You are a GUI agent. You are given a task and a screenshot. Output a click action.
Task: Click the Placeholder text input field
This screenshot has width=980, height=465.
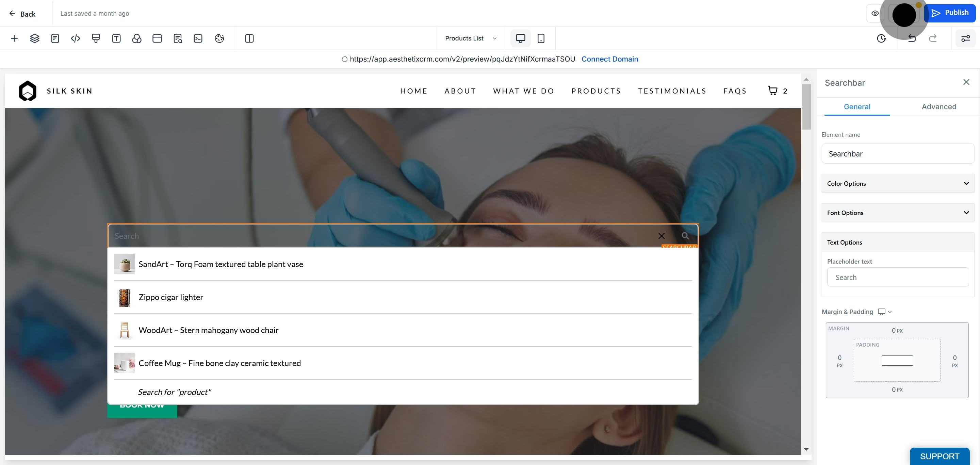click(897, 277)
